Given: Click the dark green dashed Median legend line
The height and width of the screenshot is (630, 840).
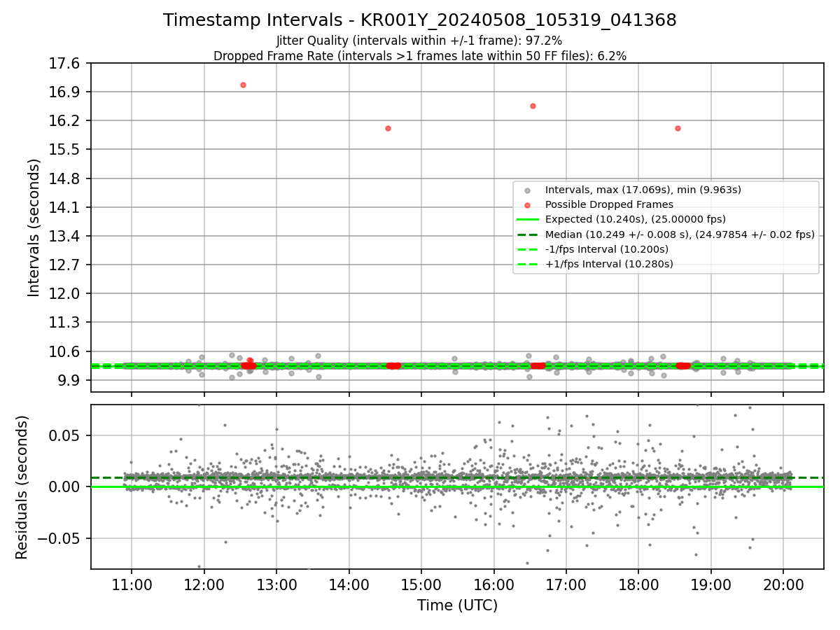Looking at the screenshot, I should click(x=528, y=234).
